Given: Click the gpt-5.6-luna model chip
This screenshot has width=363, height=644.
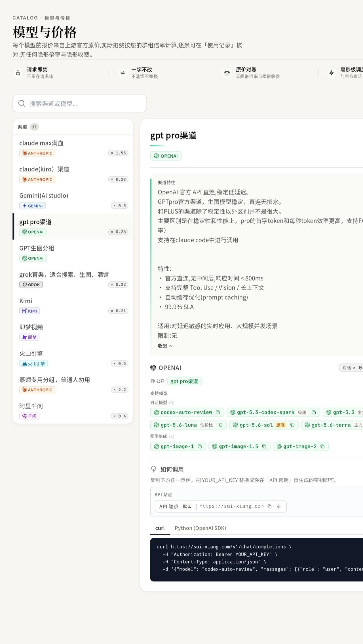Looking at the screenshot, I should (x=188, y=425).
